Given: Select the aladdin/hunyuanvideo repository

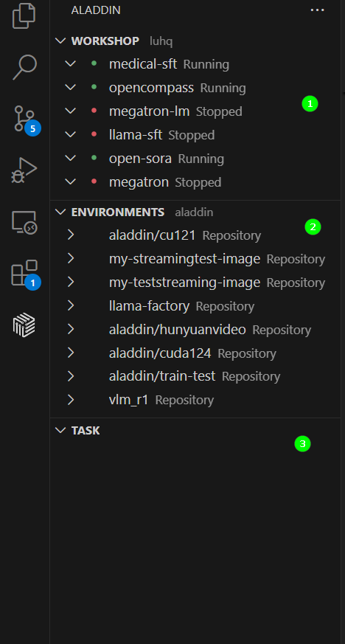Looking at the screenshot, I should click(x=195, y=329).
